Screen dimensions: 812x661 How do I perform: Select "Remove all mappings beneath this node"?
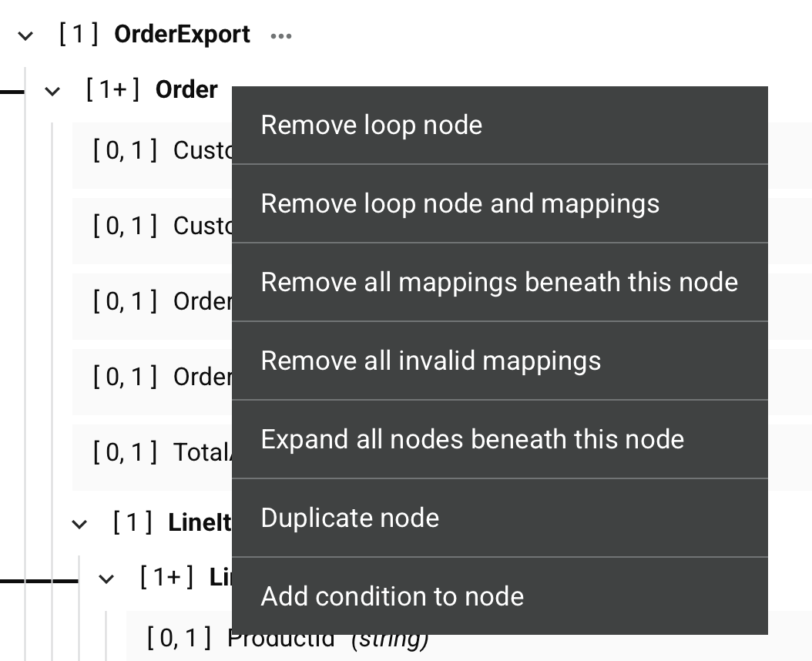(x=499, y=282)
